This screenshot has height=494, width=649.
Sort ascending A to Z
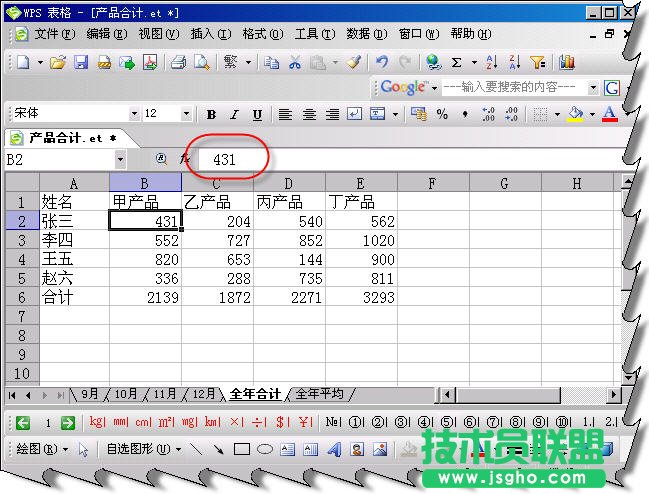[x=492, y=62]
